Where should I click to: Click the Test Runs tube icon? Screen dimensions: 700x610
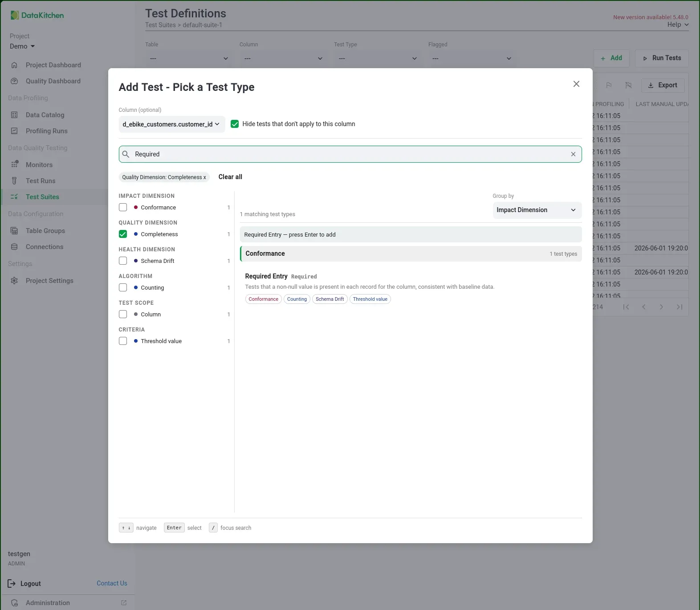coord(14,181)
